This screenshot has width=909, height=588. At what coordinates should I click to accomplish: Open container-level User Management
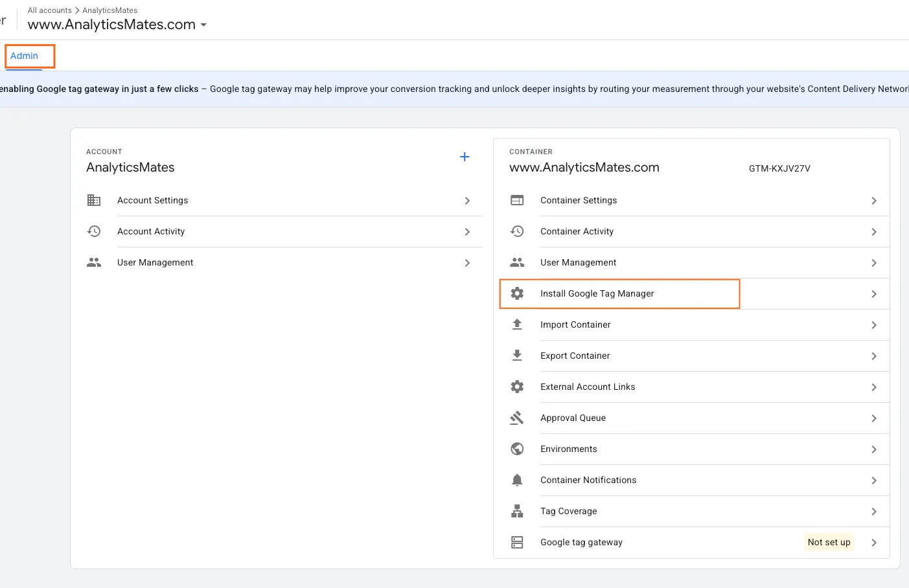point(691,263)
